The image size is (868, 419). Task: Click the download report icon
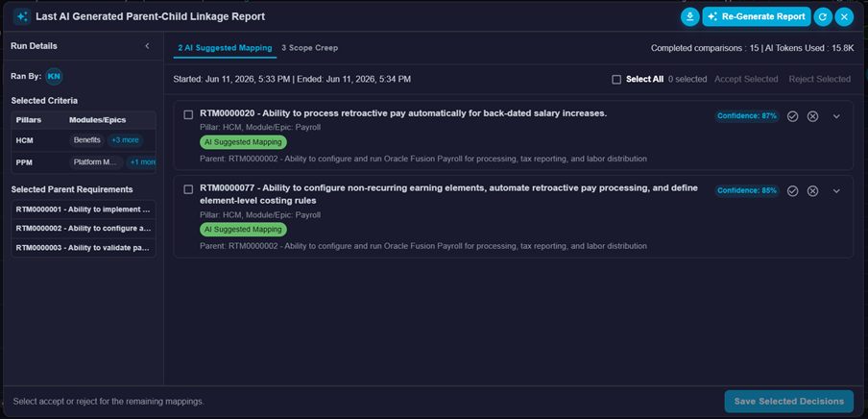point(689,16)
